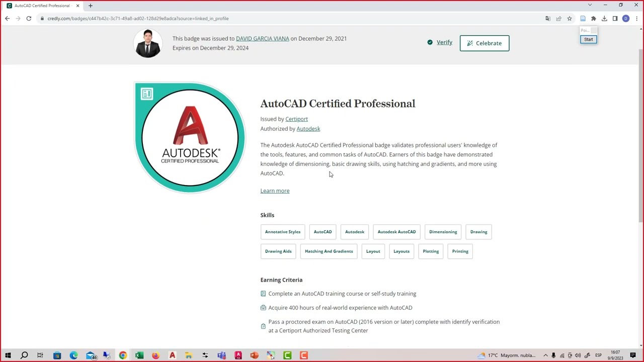Screen dimensions: 644x362
Task: Open Microsoft Teams from the taskbar
Action: coord(222,355)
